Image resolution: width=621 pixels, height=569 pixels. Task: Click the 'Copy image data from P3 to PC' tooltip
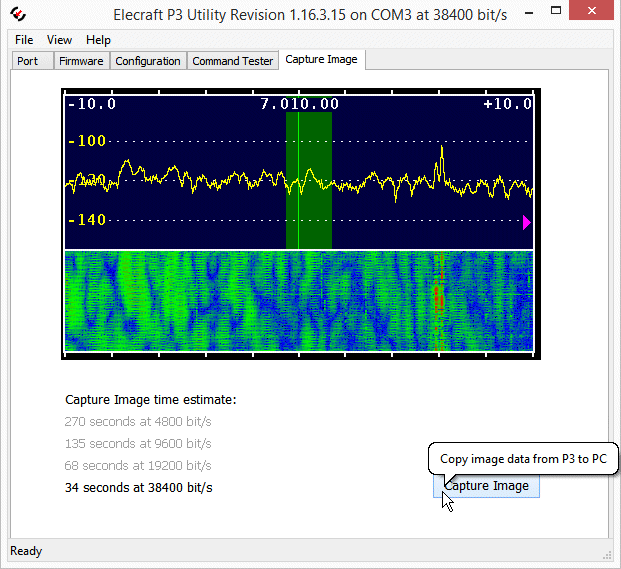(523, 459)
